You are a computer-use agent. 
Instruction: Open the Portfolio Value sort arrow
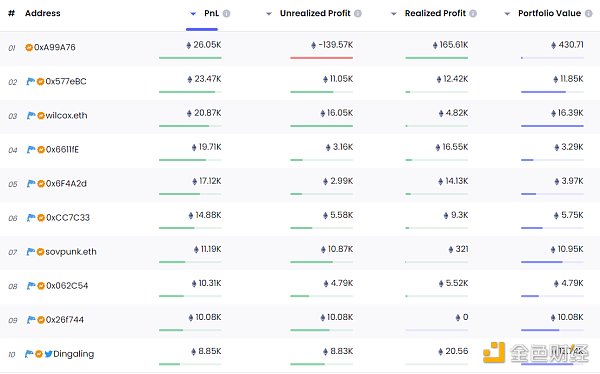coord(507,14)
